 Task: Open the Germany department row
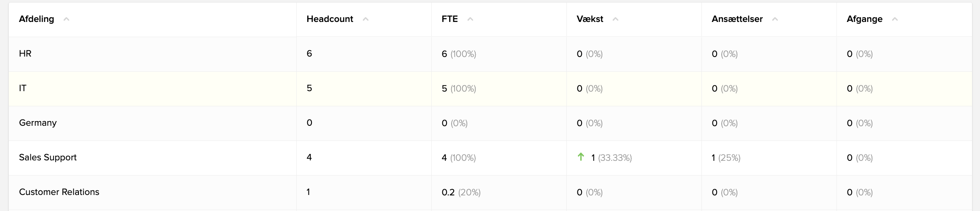[x=490, y=123]
